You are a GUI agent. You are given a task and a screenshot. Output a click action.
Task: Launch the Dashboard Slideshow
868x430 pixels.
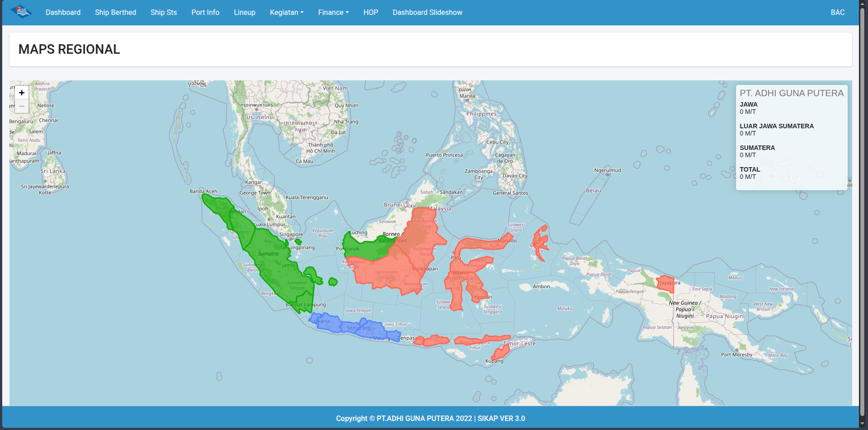pos(427,12)
